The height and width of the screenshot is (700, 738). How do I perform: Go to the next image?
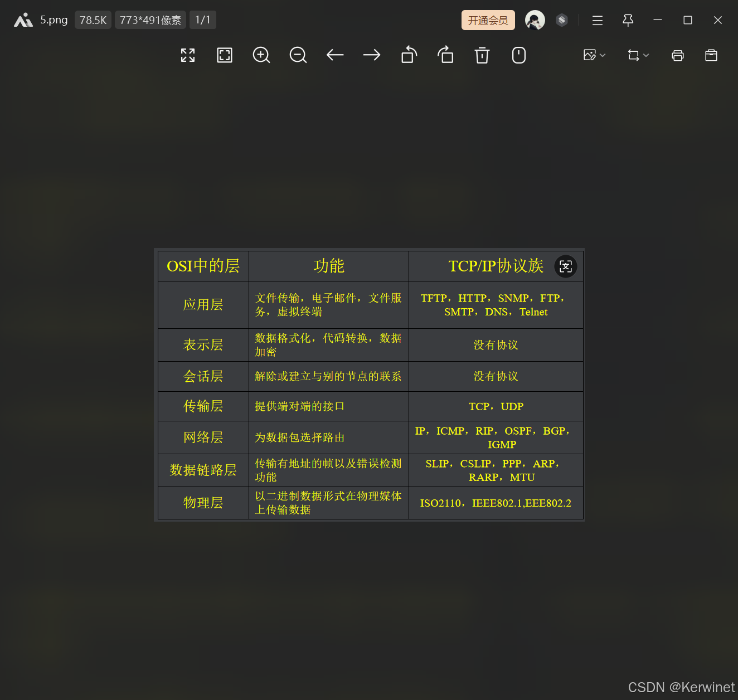coord(372,55)
